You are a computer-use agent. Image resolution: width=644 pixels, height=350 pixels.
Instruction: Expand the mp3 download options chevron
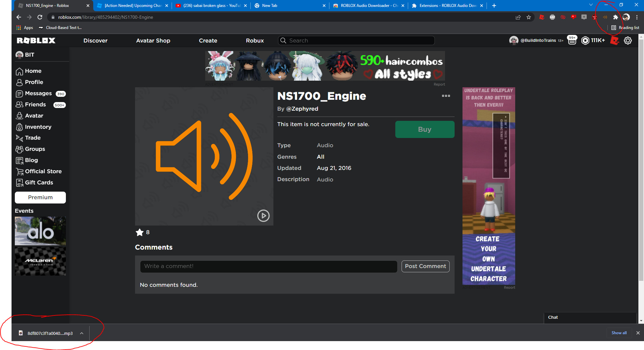[x=82, y=333]
